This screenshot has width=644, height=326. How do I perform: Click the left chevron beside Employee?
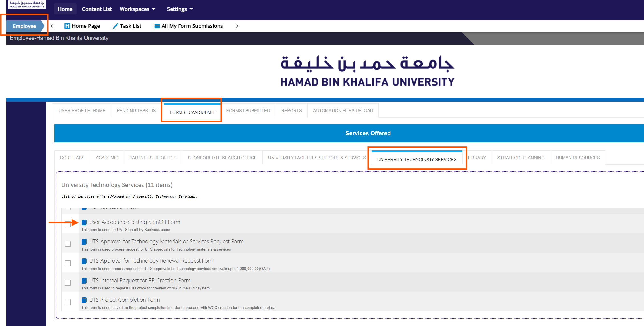[x=52, y=26]
